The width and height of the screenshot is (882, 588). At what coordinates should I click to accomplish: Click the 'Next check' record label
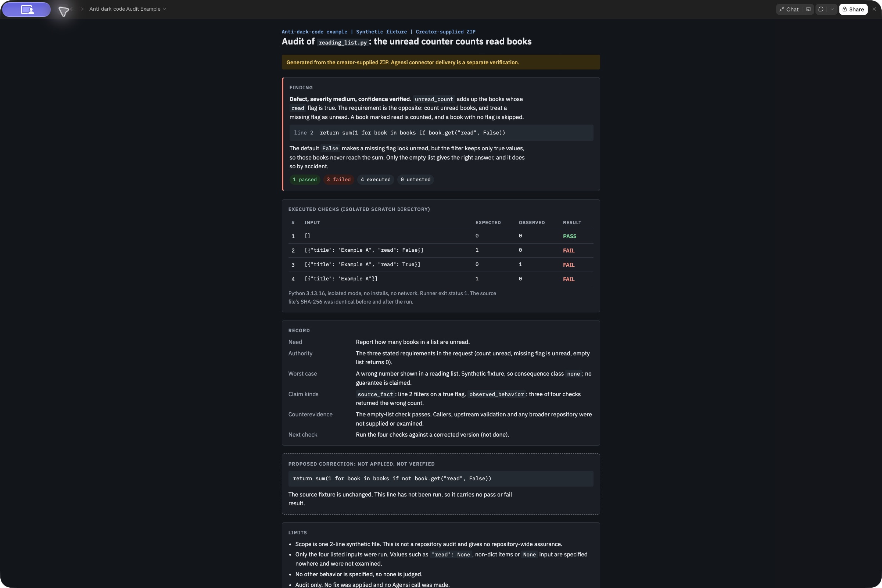tap(302, 435)
